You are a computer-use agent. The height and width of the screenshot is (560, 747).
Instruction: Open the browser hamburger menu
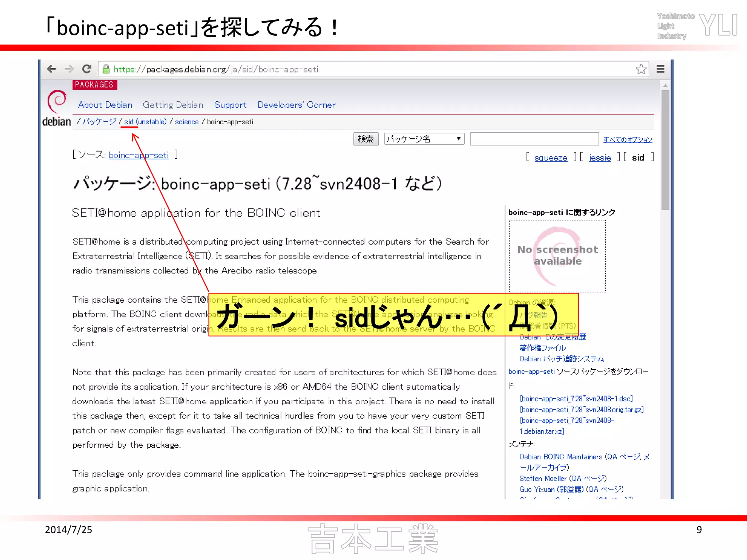[660, 69]
